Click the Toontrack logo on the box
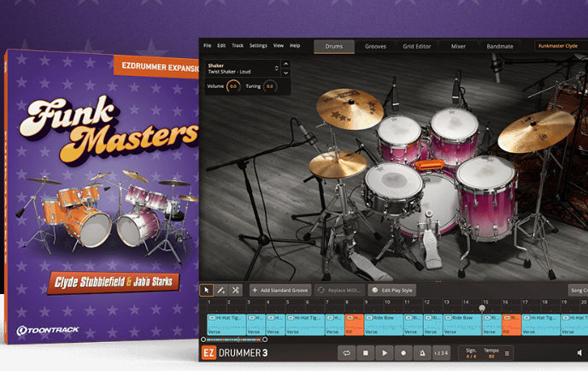Image resolution: width=588 pixels, height=371 pixels. point(48,330)
